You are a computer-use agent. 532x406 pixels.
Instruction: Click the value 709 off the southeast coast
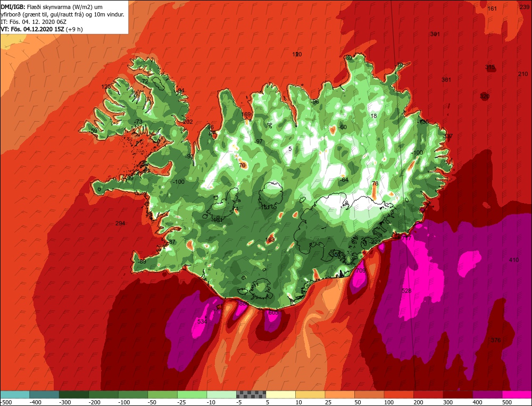coord(361,270)
